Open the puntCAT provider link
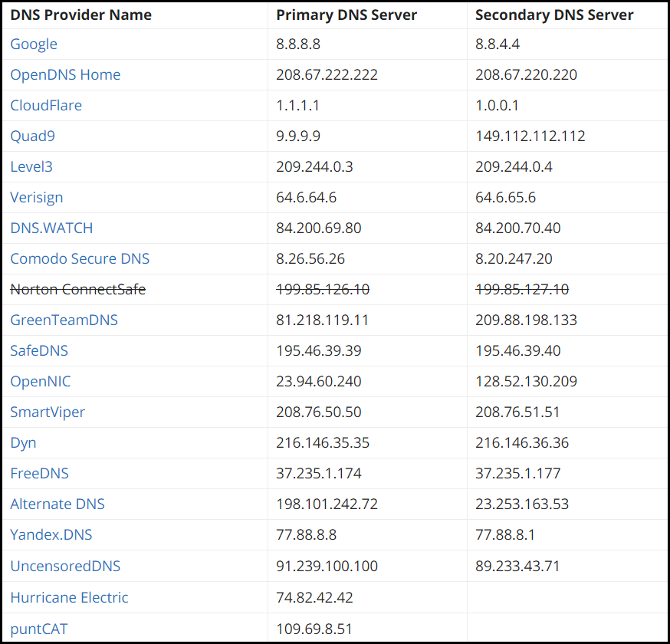This screenshot has width=670, height=644. (39, 629)
